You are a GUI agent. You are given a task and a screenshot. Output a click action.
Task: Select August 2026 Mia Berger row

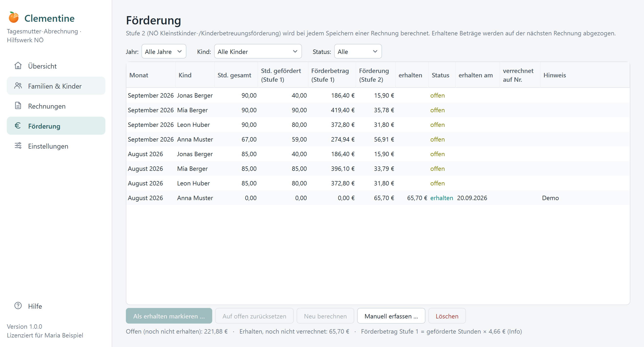coord(378,169)
